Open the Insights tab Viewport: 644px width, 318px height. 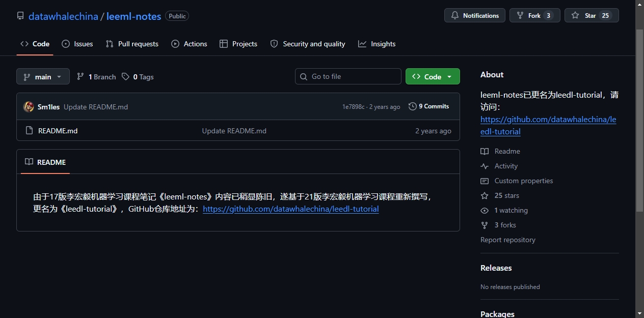pos(377,44)
